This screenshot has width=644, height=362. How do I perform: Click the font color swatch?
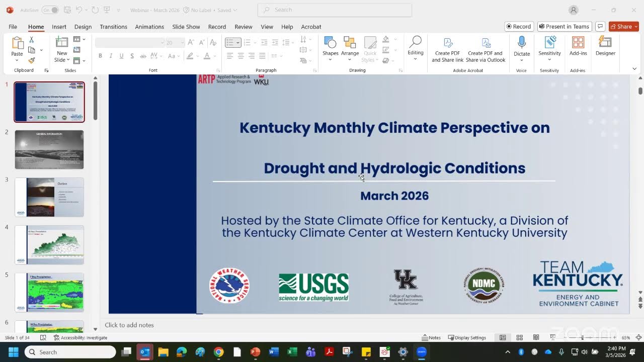point(207,56)
